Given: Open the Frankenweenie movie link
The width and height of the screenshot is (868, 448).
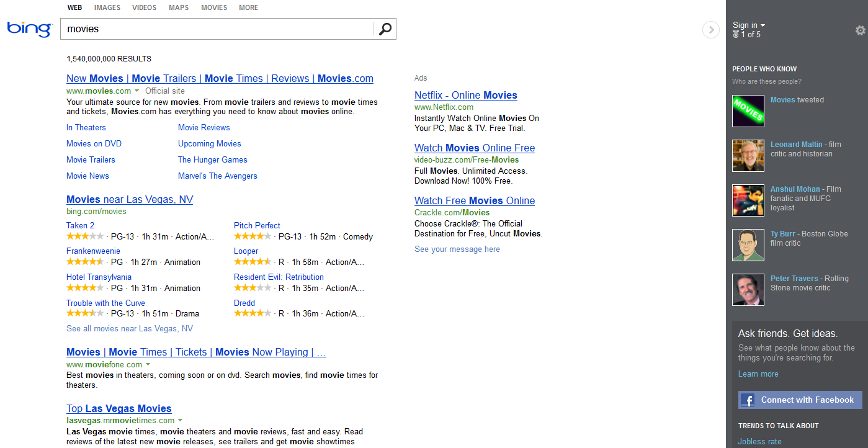Looking at the screenshot, I should (93, 251).
